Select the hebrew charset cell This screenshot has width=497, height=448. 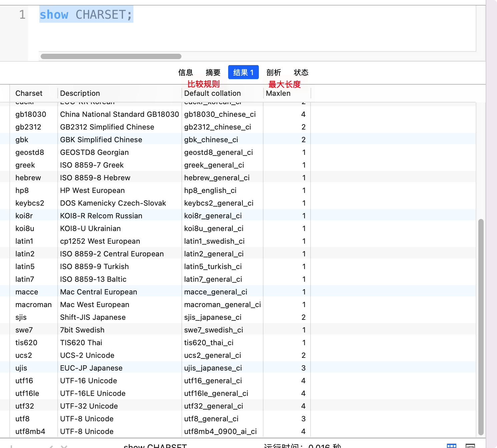(28, 178)
